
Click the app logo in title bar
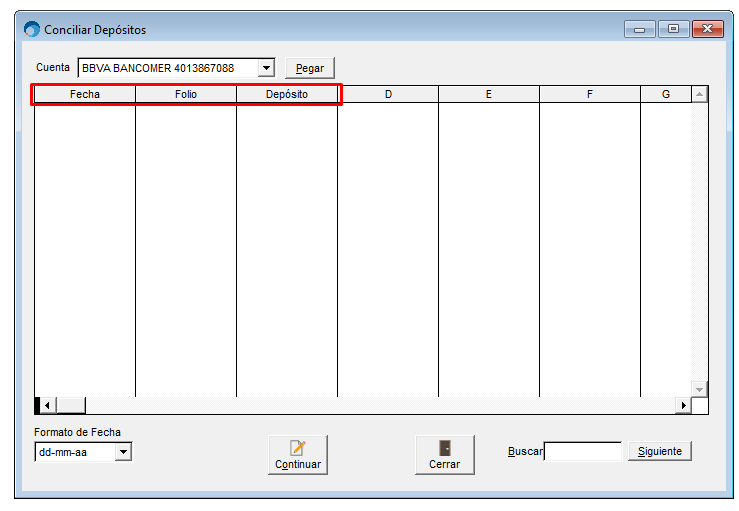click(32, 29)
